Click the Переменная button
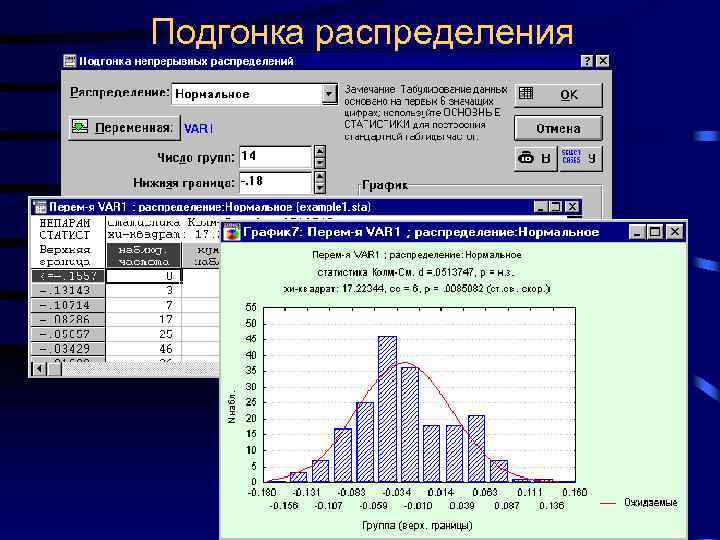 [124, 128]
